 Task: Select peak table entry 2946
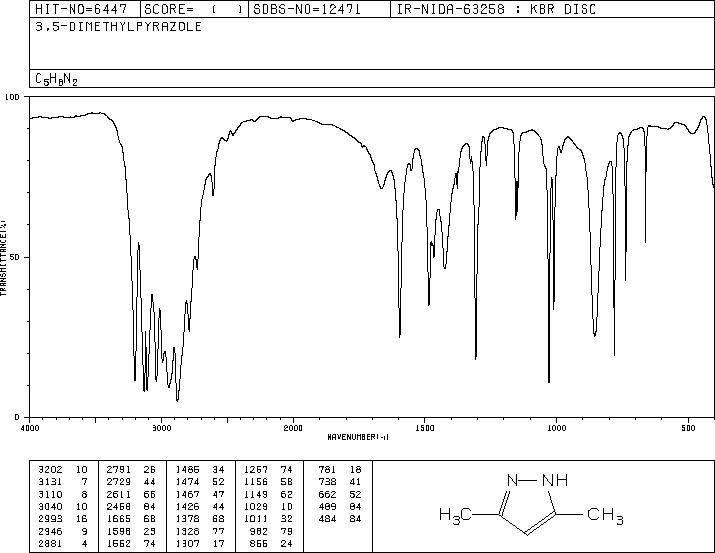click(50, 531)
